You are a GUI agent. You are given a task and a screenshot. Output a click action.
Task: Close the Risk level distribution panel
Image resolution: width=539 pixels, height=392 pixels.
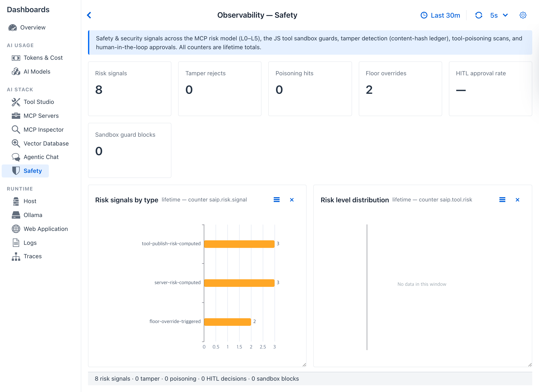(x=517, y=200)
